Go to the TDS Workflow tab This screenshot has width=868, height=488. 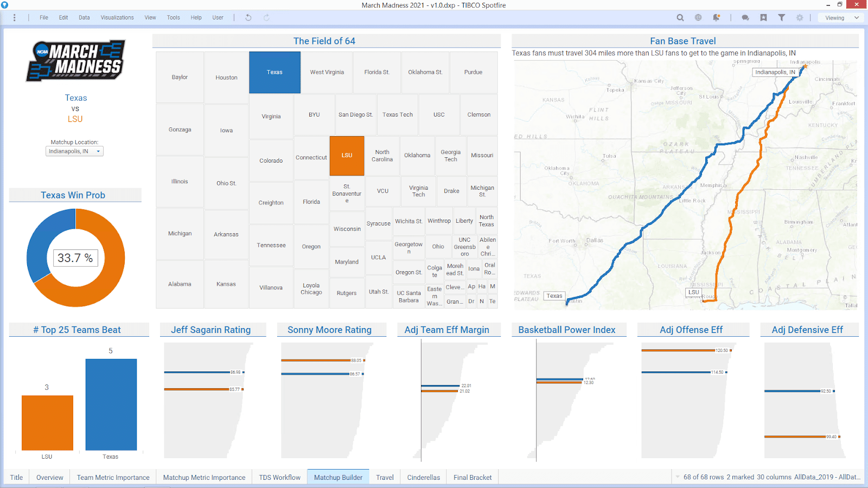tap(280, 477)
